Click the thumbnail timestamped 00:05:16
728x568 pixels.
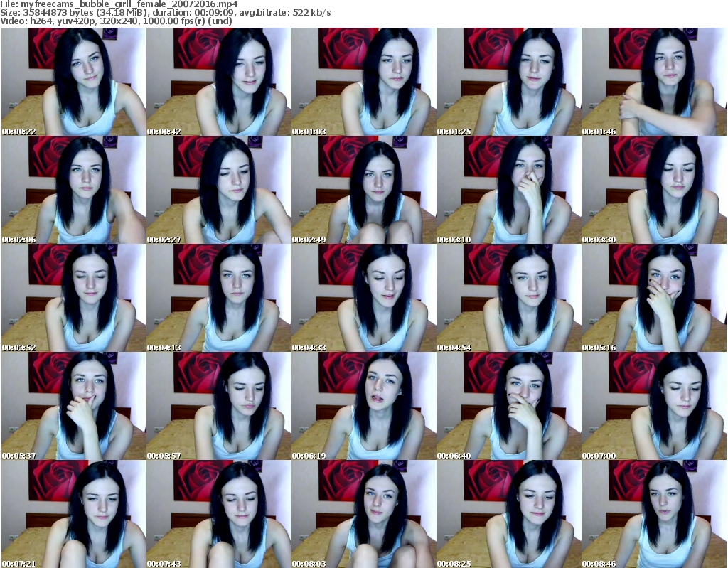click(654, 298)
